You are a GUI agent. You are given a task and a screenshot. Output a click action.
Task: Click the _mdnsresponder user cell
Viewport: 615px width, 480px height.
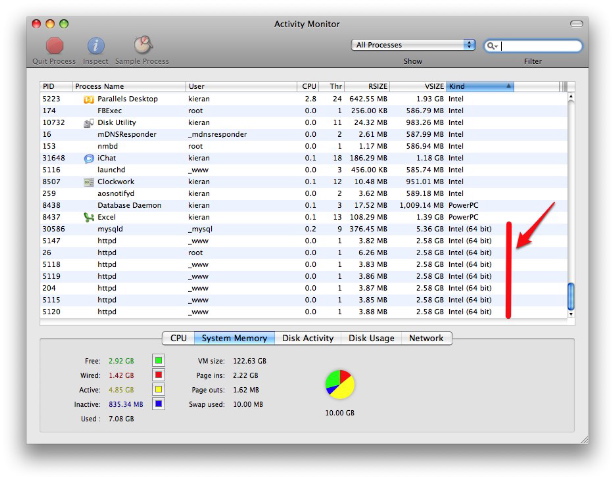pos(217,135)
